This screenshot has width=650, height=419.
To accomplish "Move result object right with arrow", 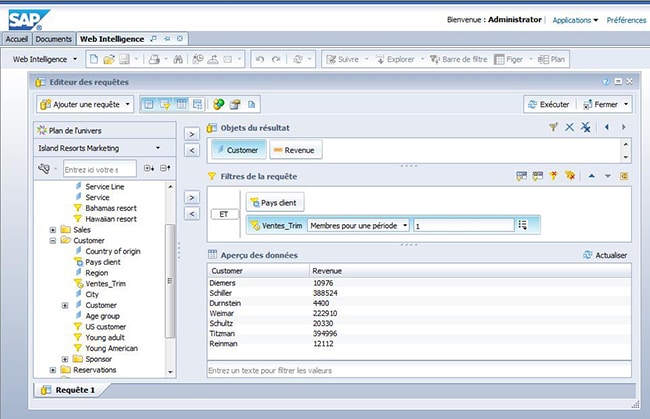I will [623, 127].
